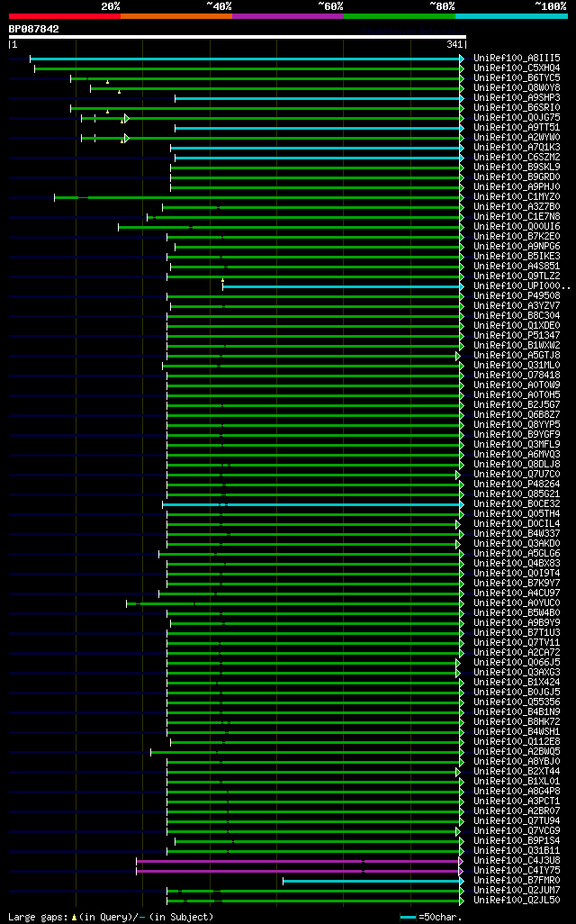Select hit UniRef100_A0YUC0
This screenshot has height=924, width=576.
coord(517,602)
